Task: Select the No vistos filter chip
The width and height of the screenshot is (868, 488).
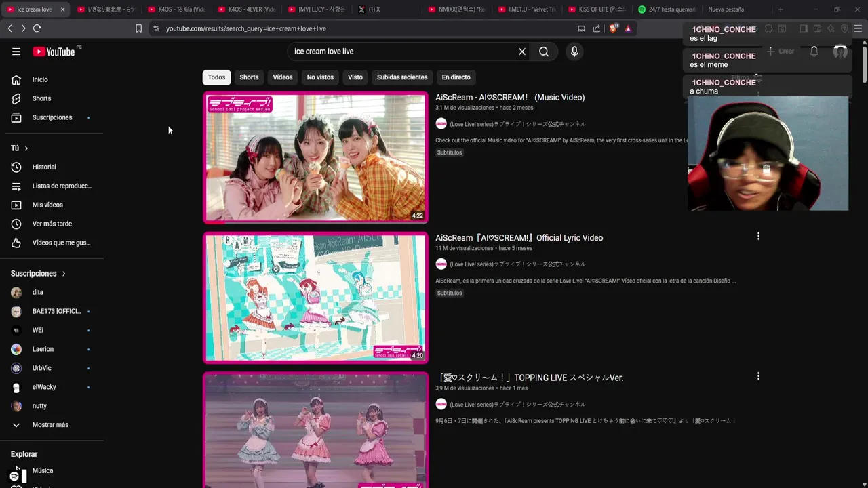Action: (x=320, y=77)
